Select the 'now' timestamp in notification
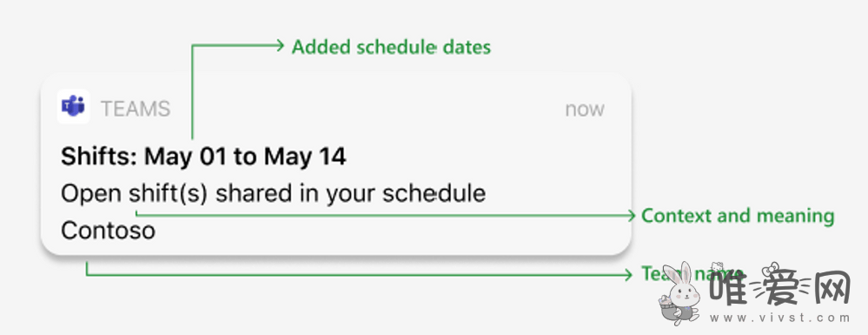The image size is (868, 335). point(585,110)
